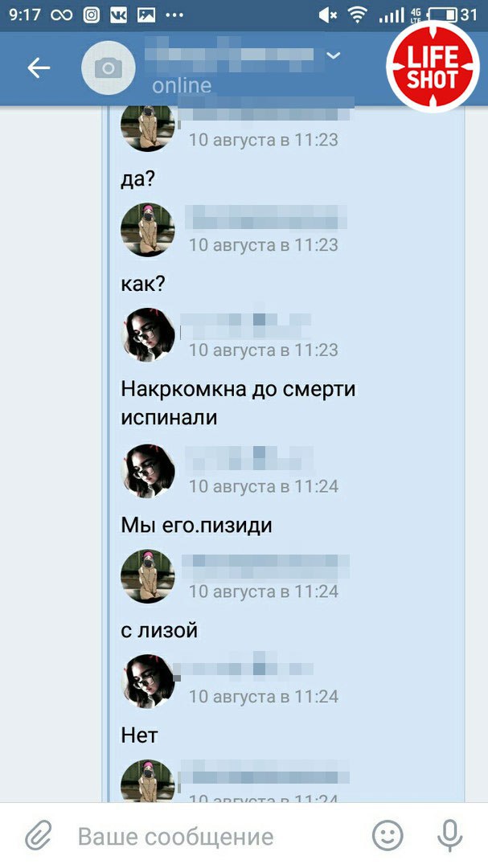Tap the 'online' status under chat title
The height and width of the screenshot is (868, 488).
click(182, 86)
